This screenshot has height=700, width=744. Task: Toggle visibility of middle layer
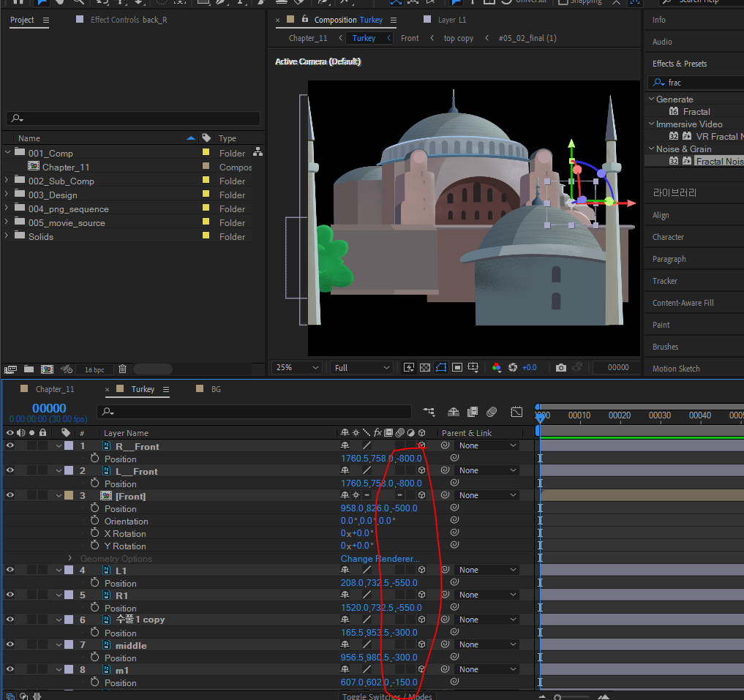point(10,644)
